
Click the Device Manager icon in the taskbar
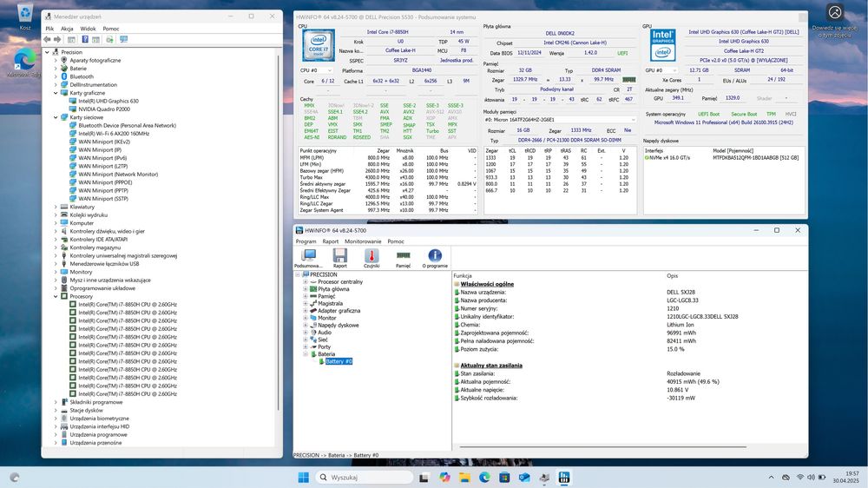coord(544,477)
